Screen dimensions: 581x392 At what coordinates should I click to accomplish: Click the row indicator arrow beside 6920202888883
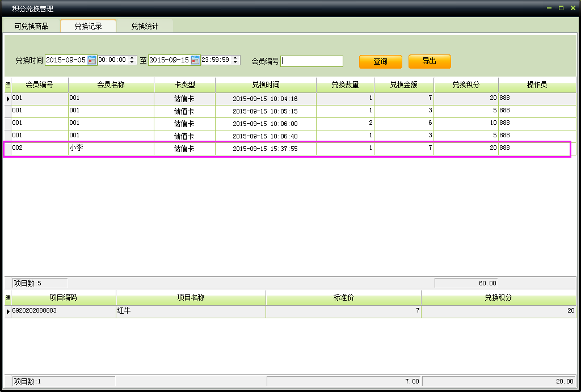click(8, 311)
